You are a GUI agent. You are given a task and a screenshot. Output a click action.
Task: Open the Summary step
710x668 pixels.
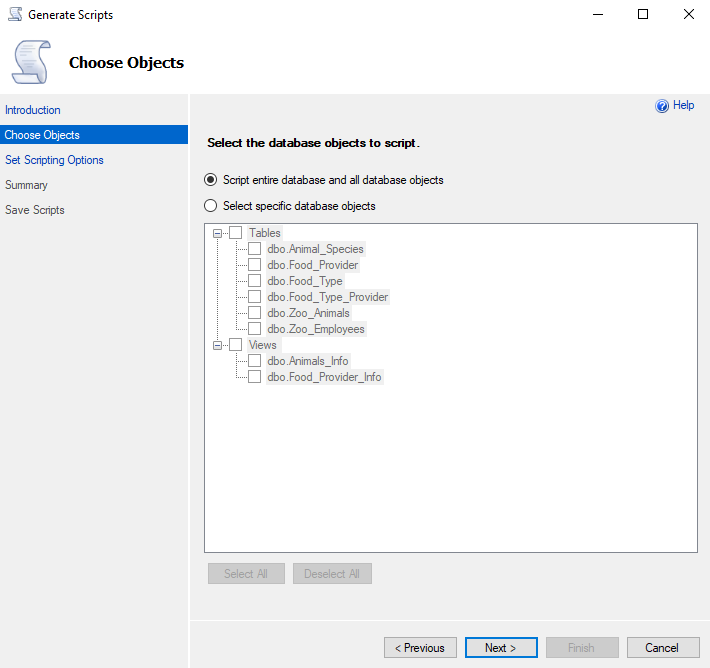pos(26,185)
